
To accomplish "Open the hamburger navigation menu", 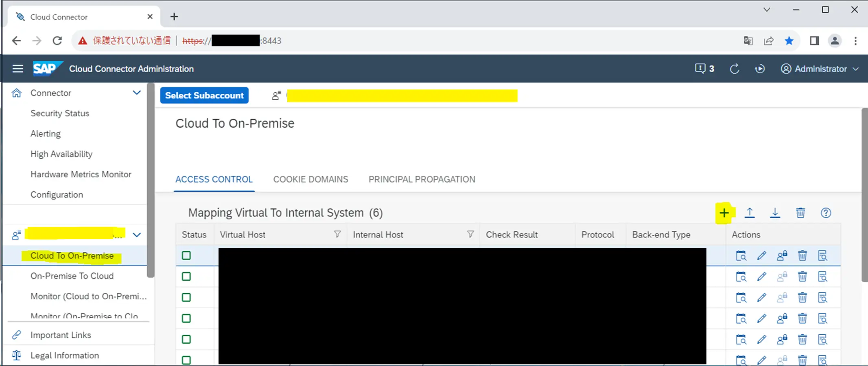I will pos(17,69).
